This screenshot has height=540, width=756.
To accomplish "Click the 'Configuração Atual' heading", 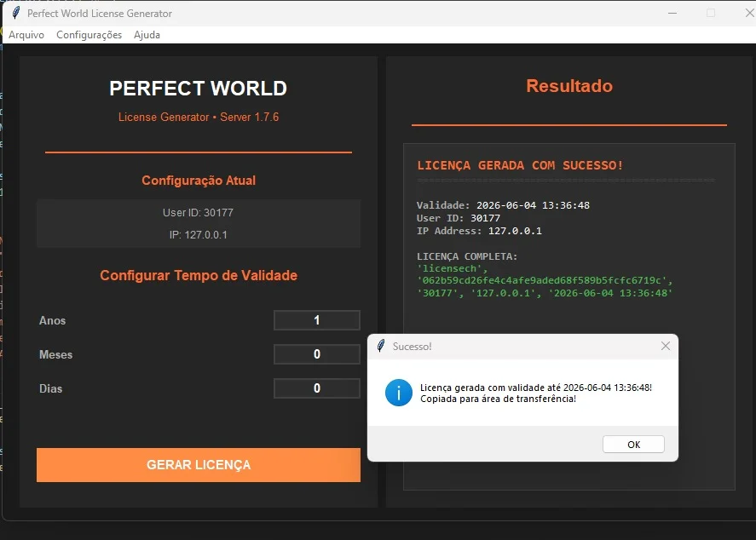I will point(199,181).
